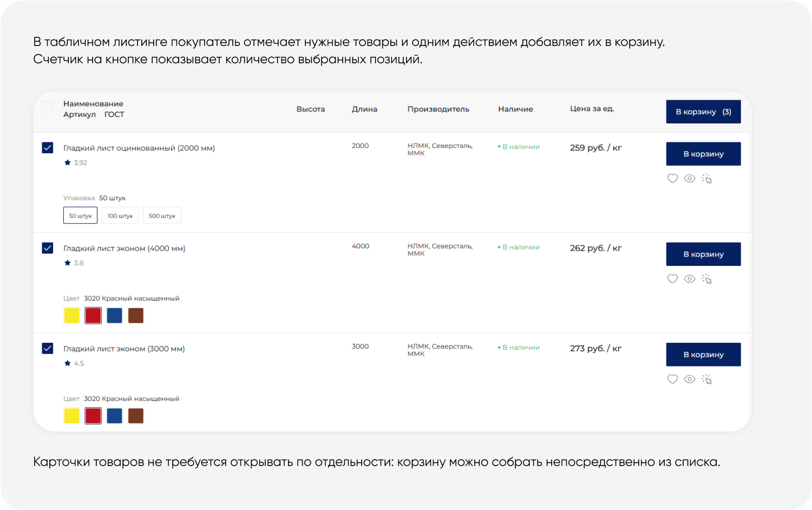Image resolution: width=812 pixels, height=510 pixels.
Task: Add 259 руб. sheet to cart
Action: 703,154
